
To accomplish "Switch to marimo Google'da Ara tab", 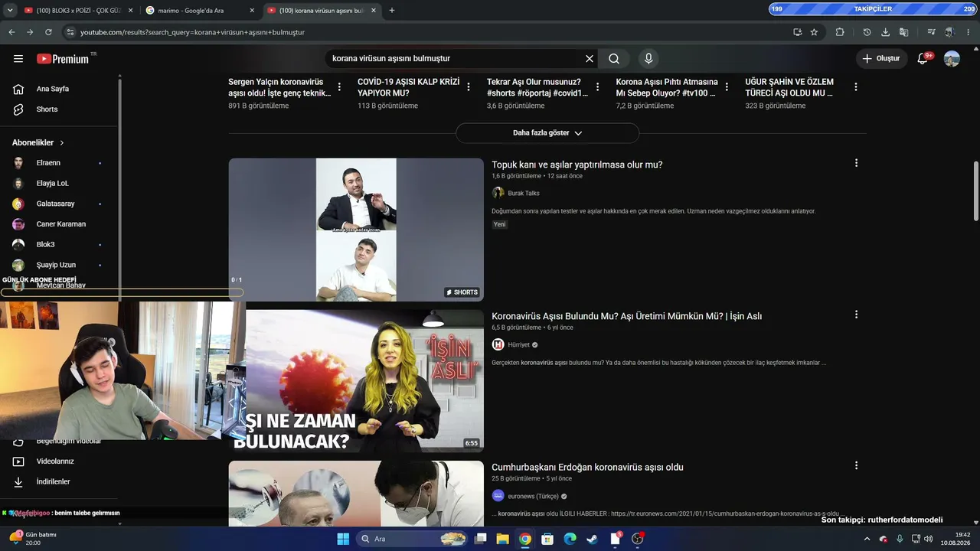I will point(201,10).
